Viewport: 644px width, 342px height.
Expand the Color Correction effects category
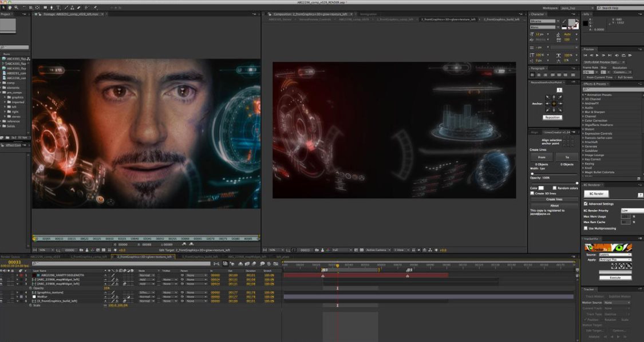[583, 121]
